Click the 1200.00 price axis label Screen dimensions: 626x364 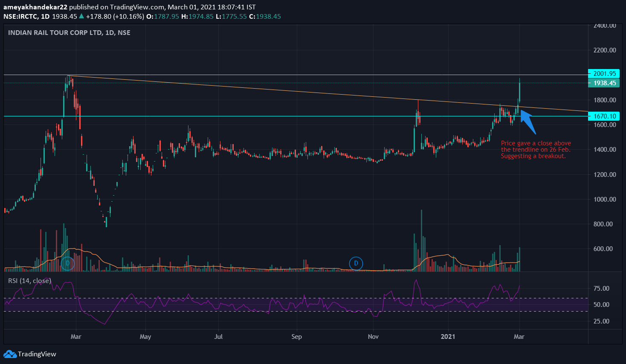(605, 175)
